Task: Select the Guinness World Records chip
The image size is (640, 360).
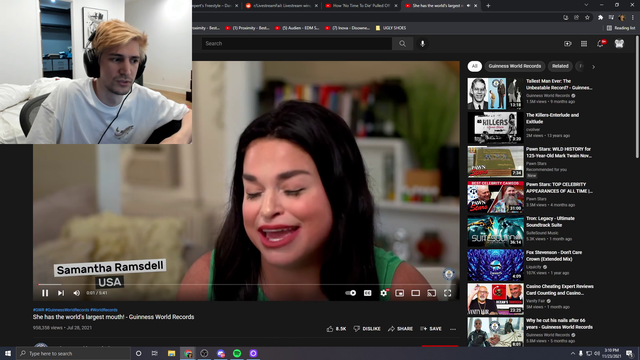Action: pos(515,66)
